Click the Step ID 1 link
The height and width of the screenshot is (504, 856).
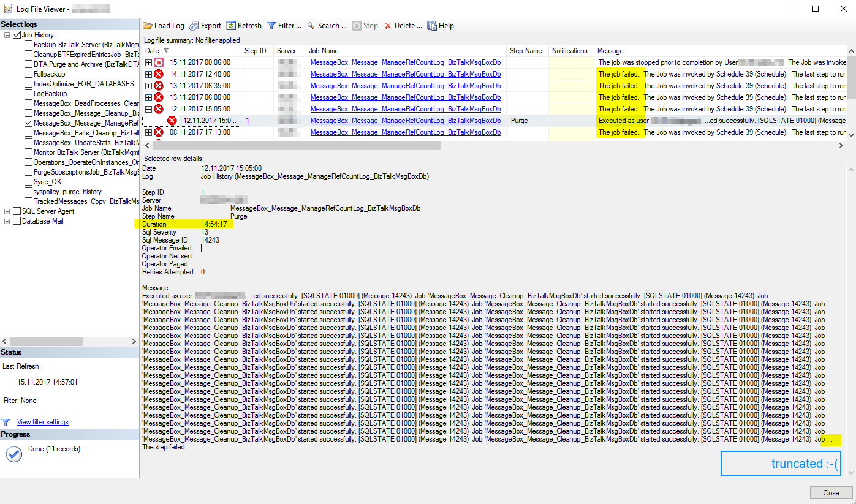[247, 120]
